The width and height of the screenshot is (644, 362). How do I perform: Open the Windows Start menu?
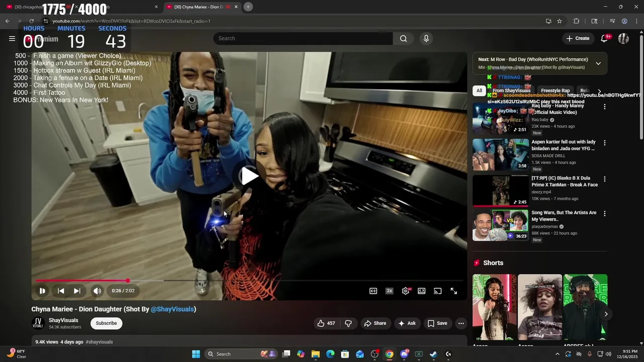pyautogui.click(x=196, y=354)
